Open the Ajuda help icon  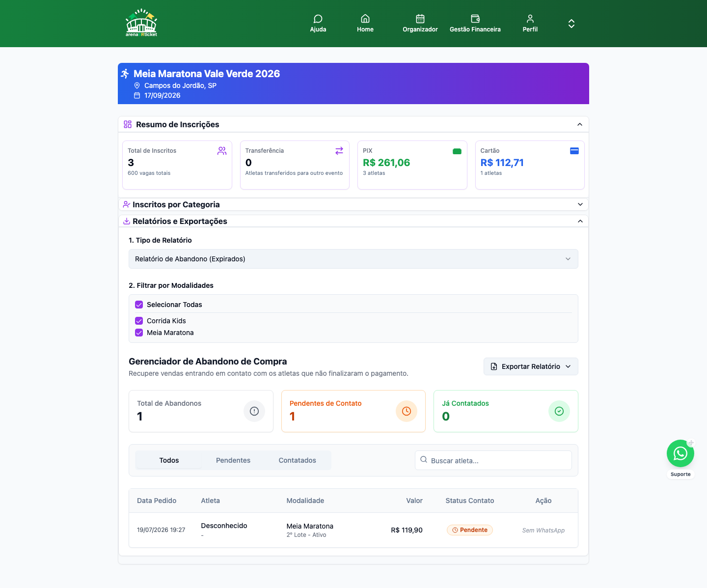click(x=318, y=19)
